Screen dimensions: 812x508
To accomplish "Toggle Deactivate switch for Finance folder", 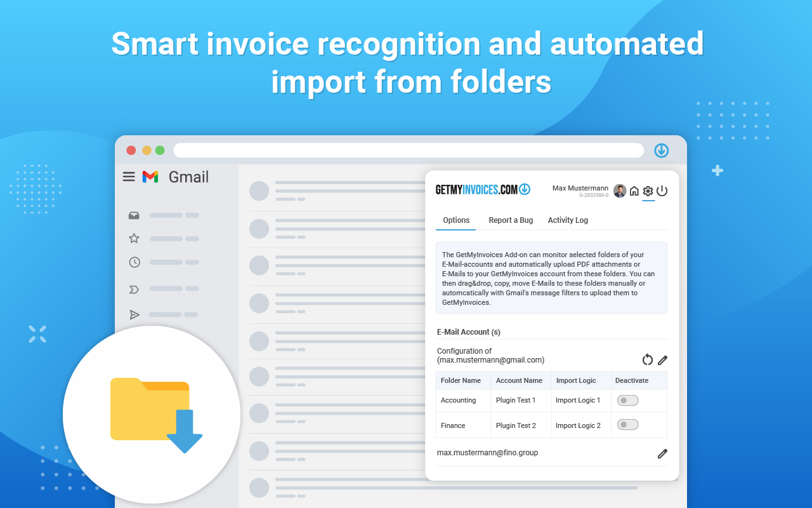I will click(x=628, y=424).
